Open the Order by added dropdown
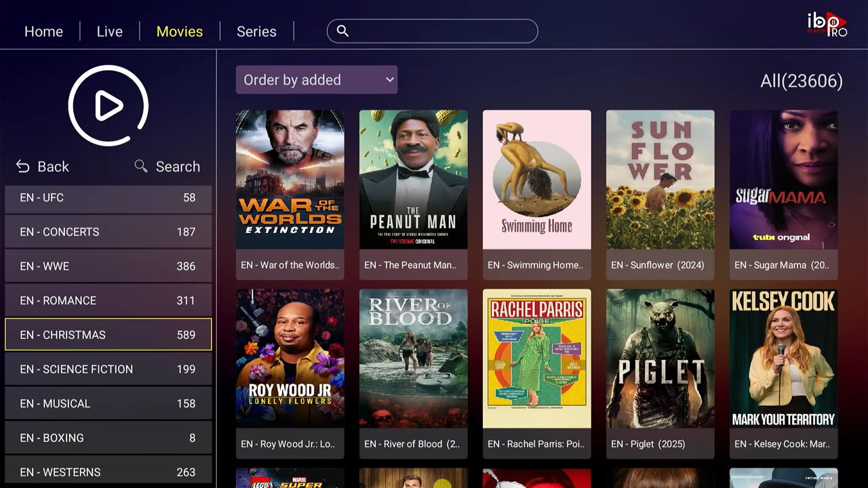This screenshot has width=868, height=488. tap(317, 80)
